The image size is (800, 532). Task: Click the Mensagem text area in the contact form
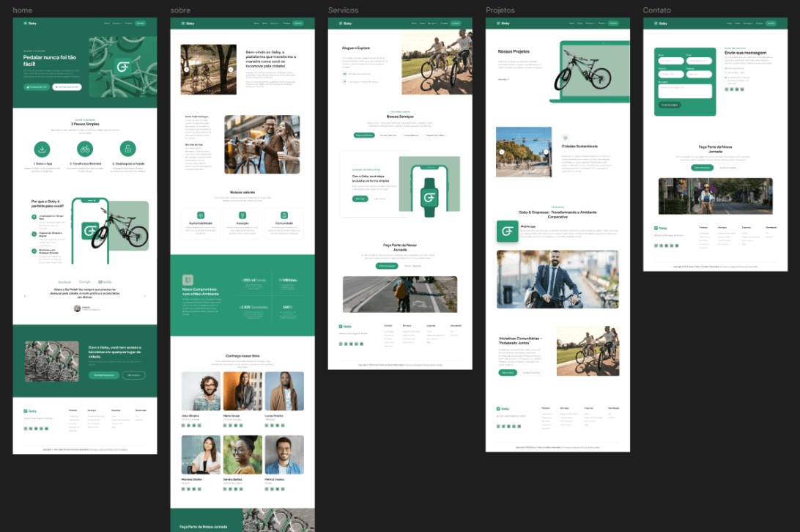tap(685, 91)
